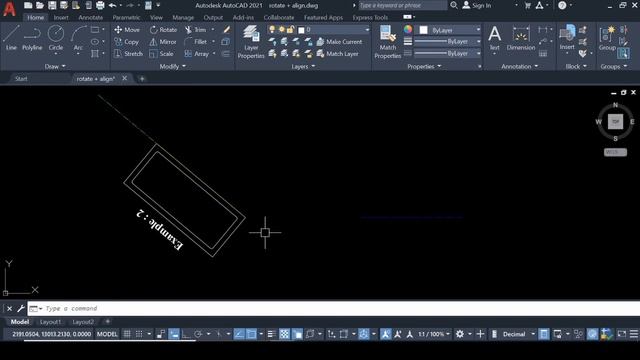The image size is (640, 360).
Task: Activate the Array command
Action: pyautogui.click(x=197, y=53)
